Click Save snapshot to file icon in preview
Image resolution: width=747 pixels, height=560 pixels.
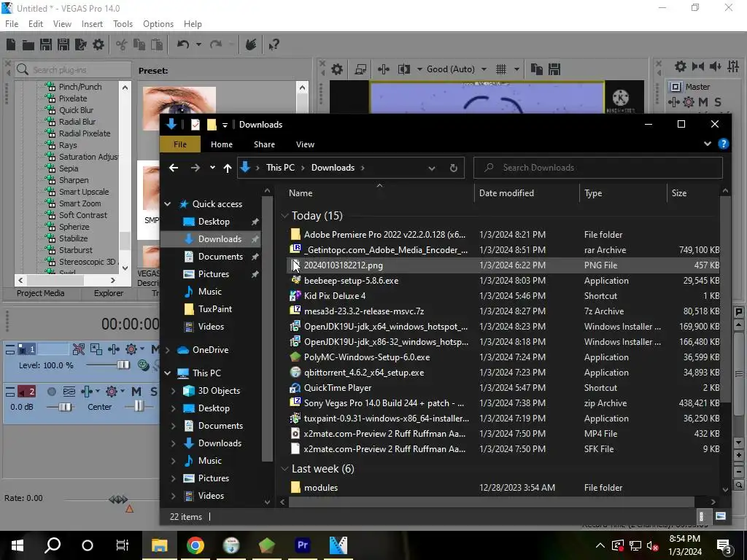tap(554, 69)
